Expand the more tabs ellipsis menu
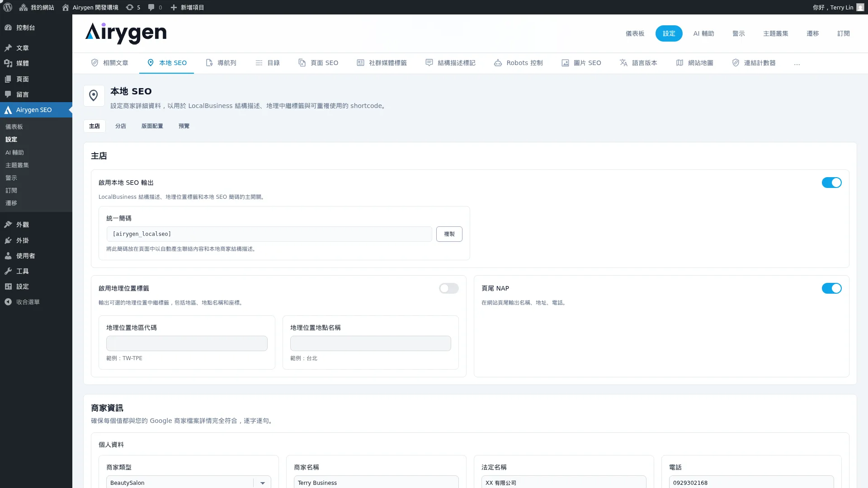This screenshot has height=488, width=868. click(x=797, y=63)
